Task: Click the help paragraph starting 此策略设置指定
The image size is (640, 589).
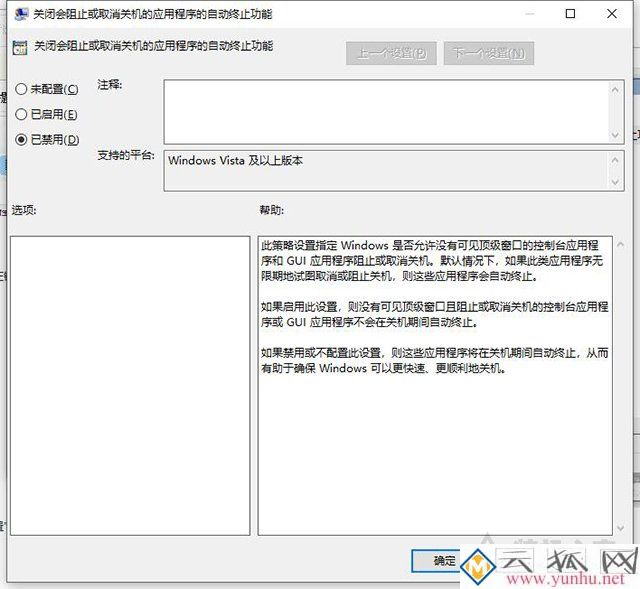Action: click(x=432, y=261)
